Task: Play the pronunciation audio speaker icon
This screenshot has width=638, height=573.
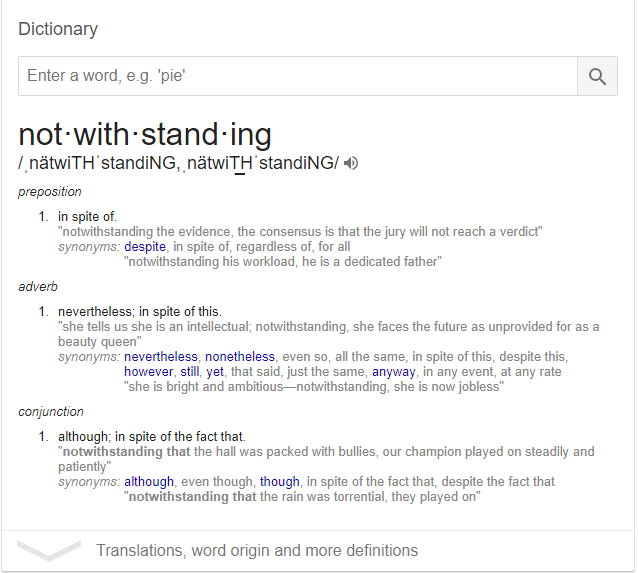Action: click(x=351, y=163)
